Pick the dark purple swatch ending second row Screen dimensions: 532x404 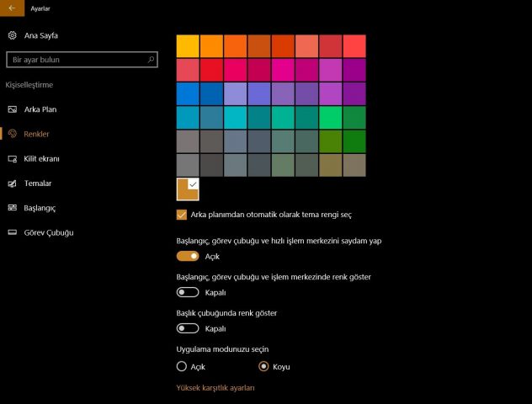point(354,70)
